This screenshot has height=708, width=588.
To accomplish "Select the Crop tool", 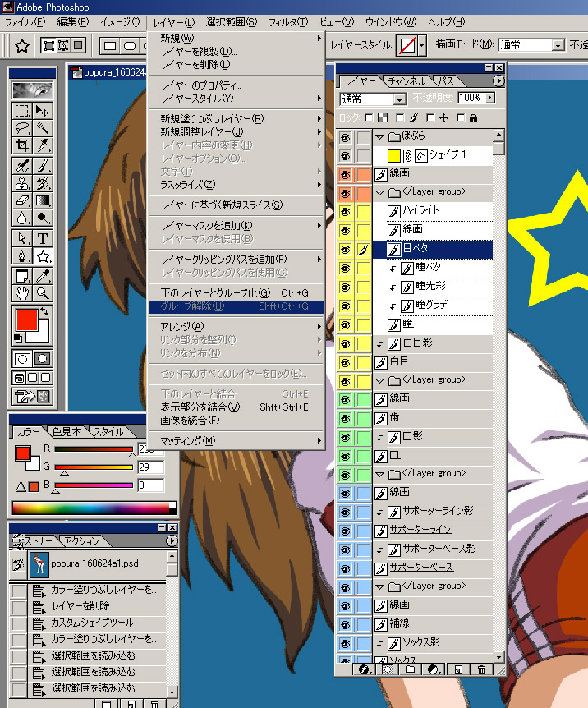I will click(x=21, y=145).
